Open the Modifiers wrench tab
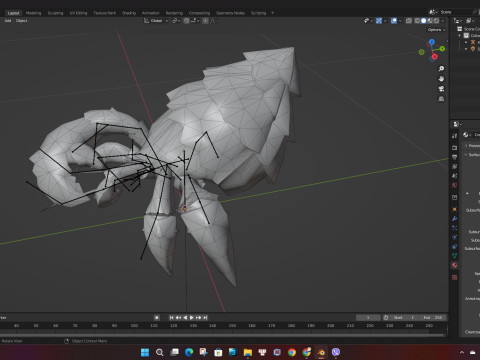Viewport: 480px width, 360px height. tap(455, 218)
